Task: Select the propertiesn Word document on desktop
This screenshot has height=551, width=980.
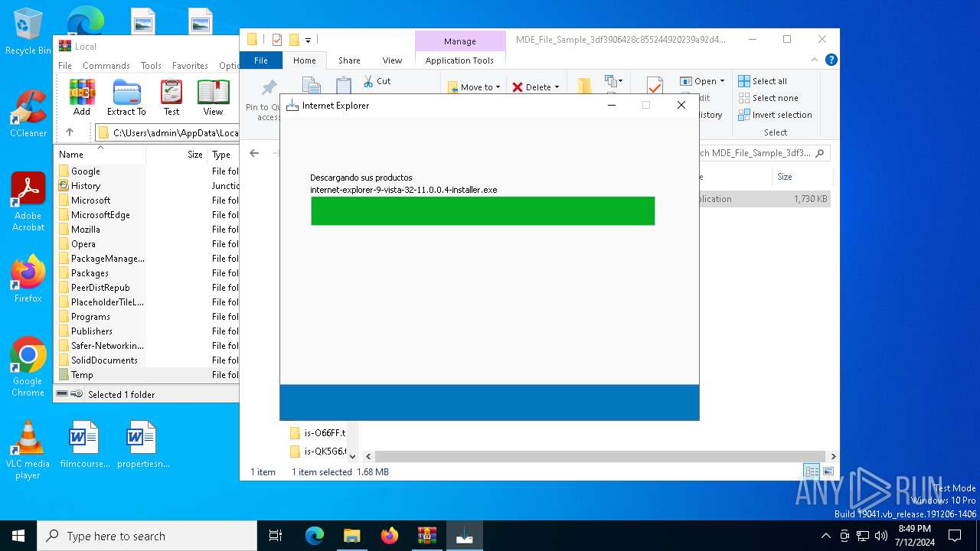Action: click(142, 444)
